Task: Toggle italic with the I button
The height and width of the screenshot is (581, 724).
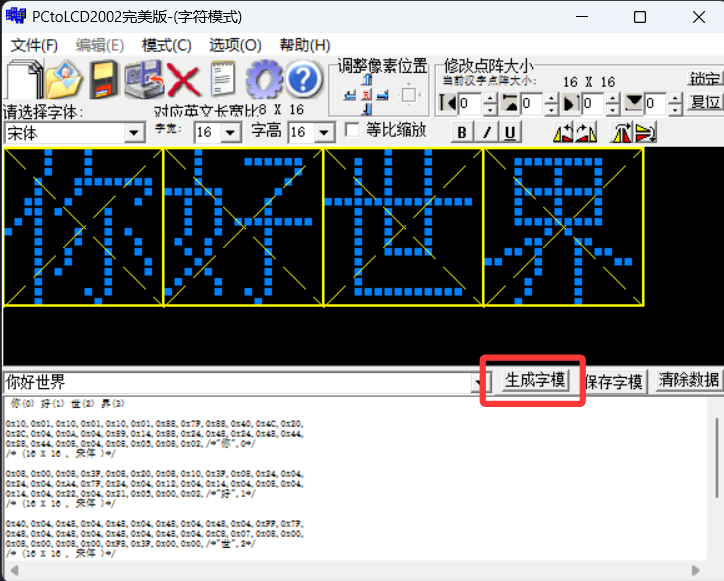Action: coord(486,133)
